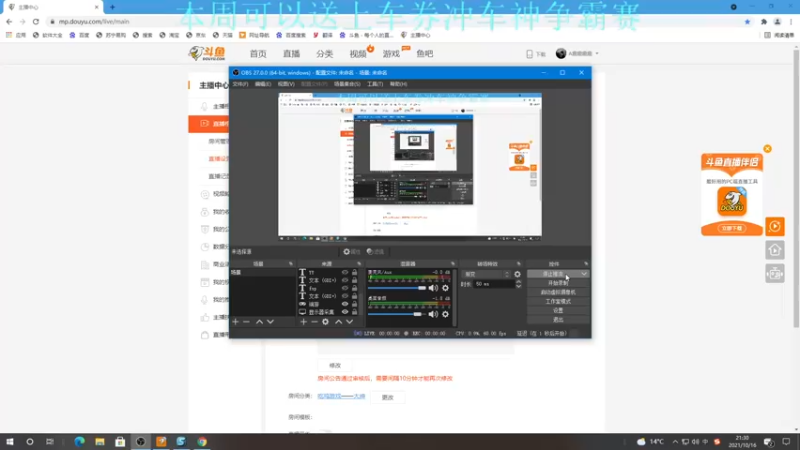The height and width of the screenshot is (450, 800).
Task: Open source properties gear in Sources panel toolbar
Action: (326, 322)
